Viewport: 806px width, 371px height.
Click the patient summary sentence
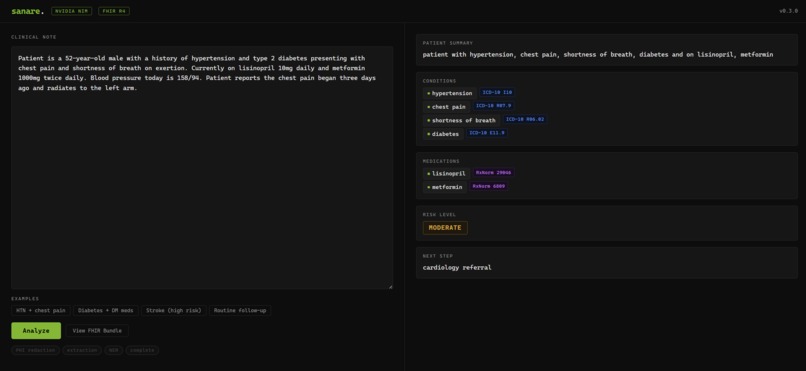(598, 54)
